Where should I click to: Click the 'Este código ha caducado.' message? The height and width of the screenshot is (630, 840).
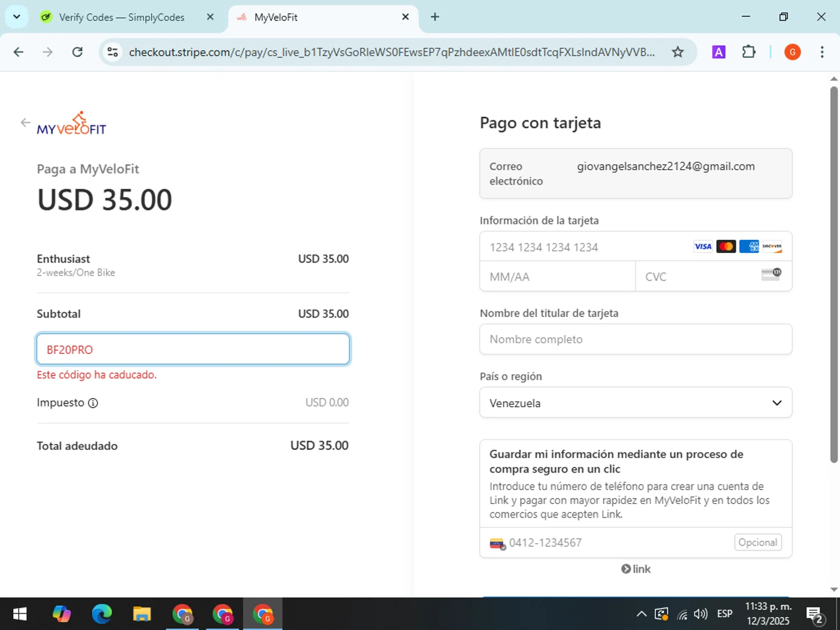[97, 375]
